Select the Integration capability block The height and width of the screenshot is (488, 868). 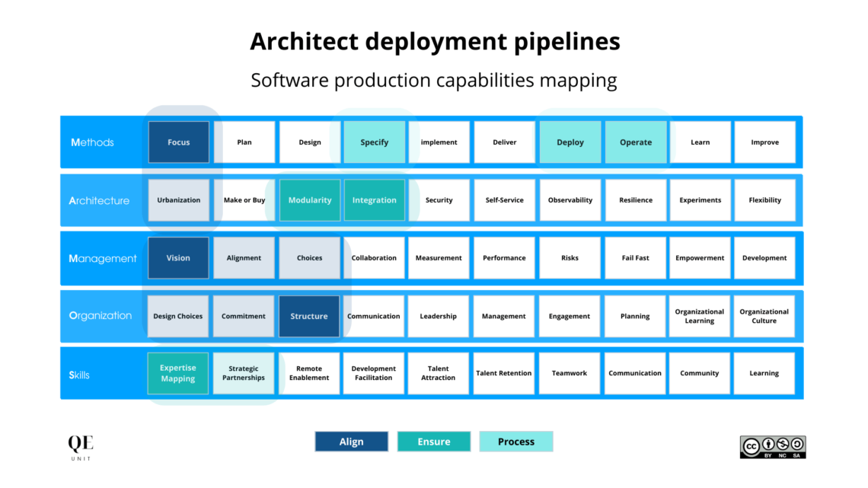click(374, 199)
